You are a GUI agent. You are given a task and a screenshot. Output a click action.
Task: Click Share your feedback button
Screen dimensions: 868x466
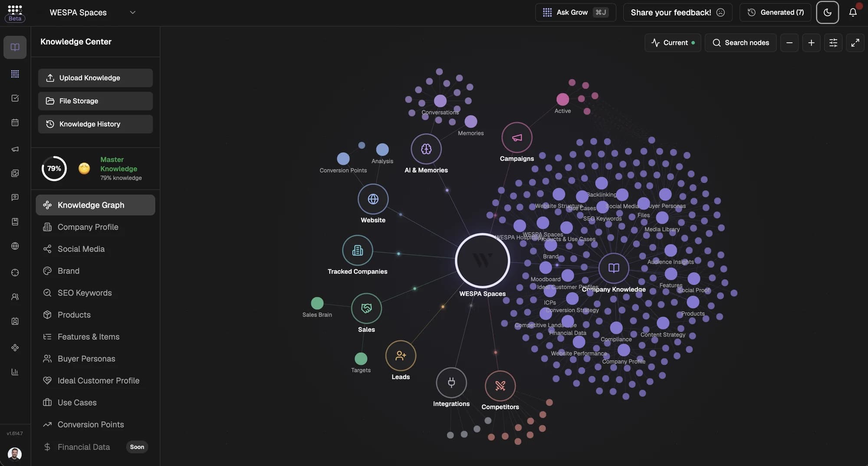[677, 12]
